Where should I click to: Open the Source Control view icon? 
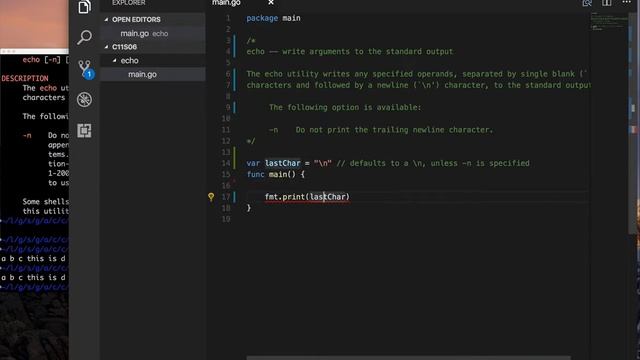click(x=85, y=69)
